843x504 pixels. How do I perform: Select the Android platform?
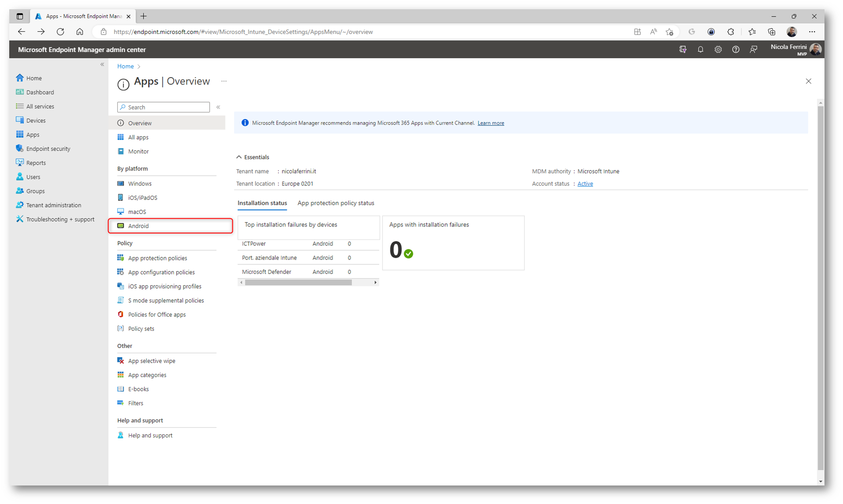coord(170,226)
